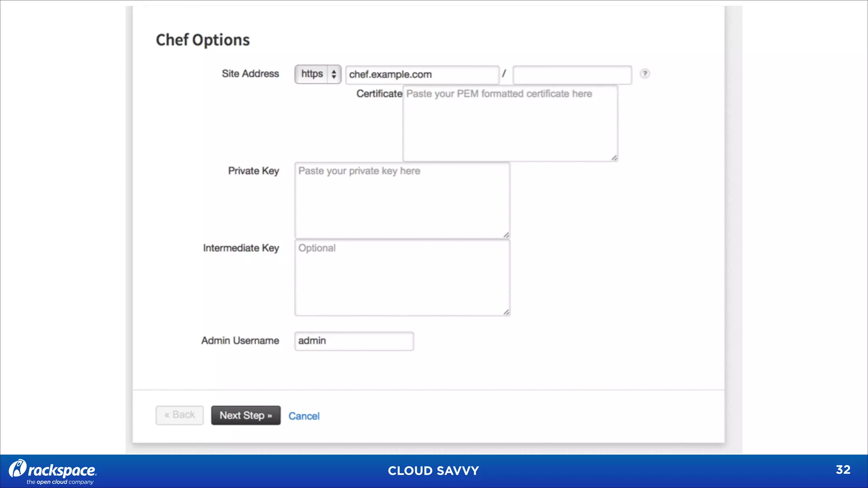Viewport: 868px width, 488px height.
Task: Click the Admin Username field
Action: coord(354,341)
